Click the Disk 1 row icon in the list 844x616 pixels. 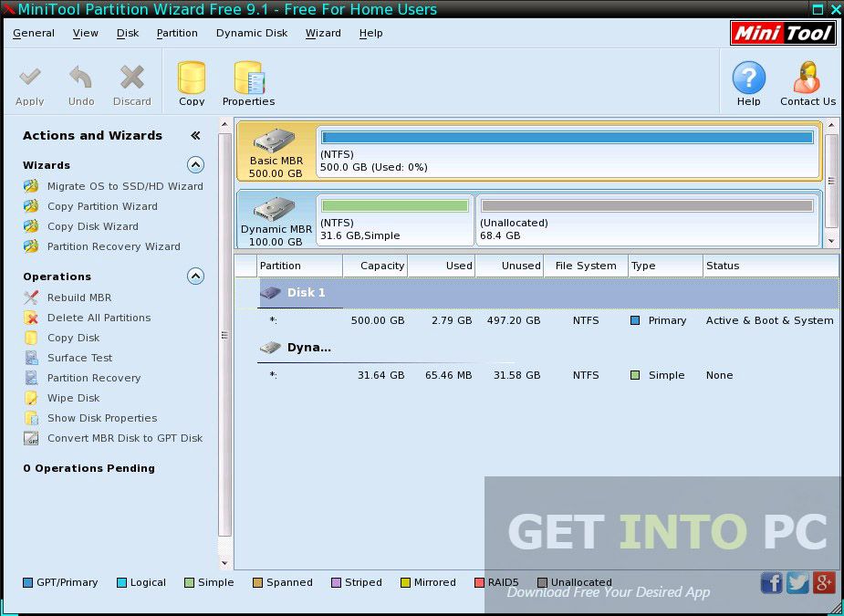[x=271, y=292]
